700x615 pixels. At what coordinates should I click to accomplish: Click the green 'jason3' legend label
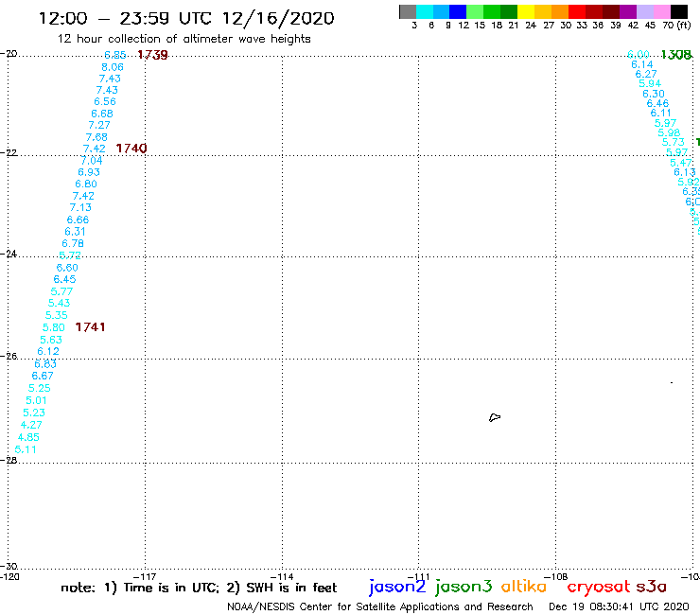[463, 587]
